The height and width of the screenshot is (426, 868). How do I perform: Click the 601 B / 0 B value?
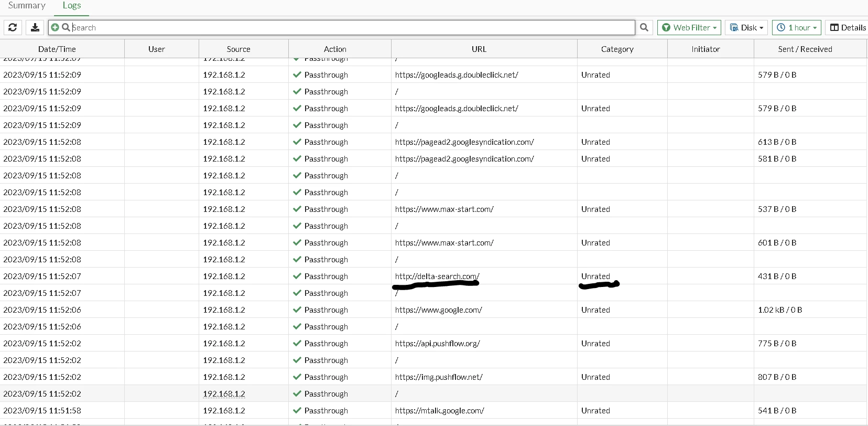(777, 242)
